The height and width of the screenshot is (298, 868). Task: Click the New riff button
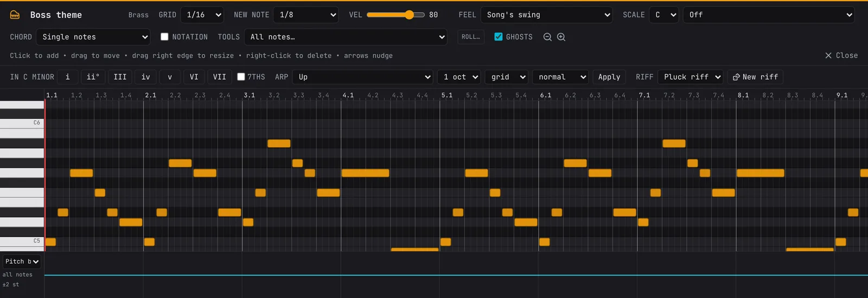pos(755,77)
